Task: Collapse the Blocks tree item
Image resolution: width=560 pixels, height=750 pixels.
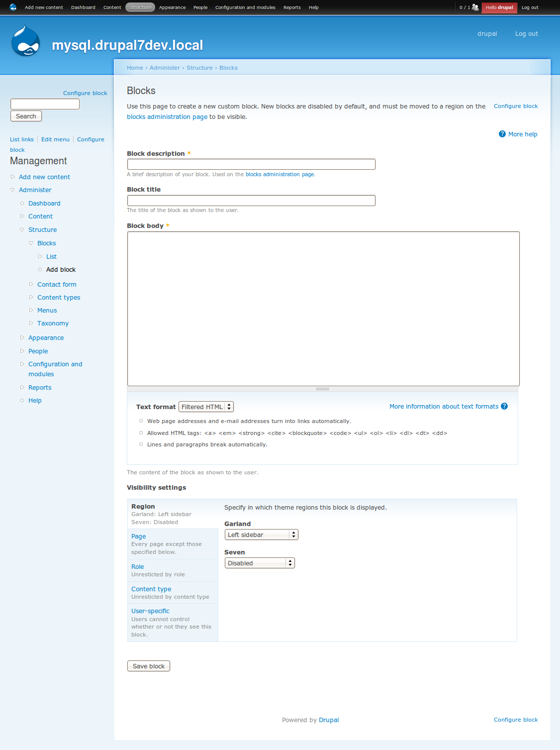Action: (x=31, y=243)
